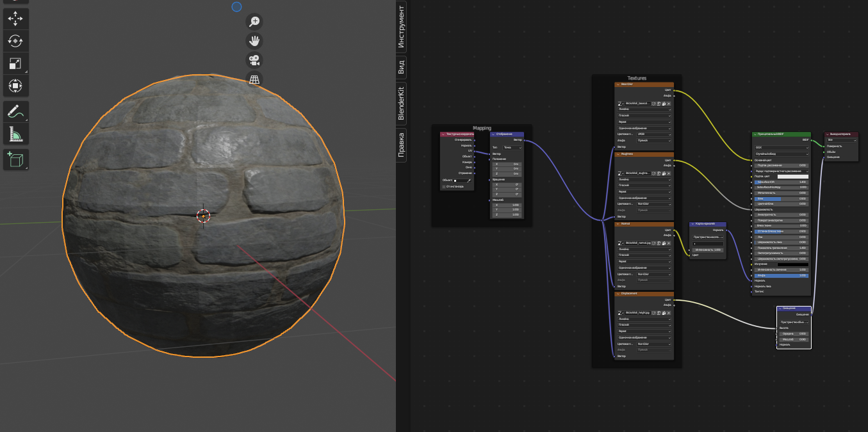Collapse the Roughness texture node
The image size is (868, 432).
(618, 154)
